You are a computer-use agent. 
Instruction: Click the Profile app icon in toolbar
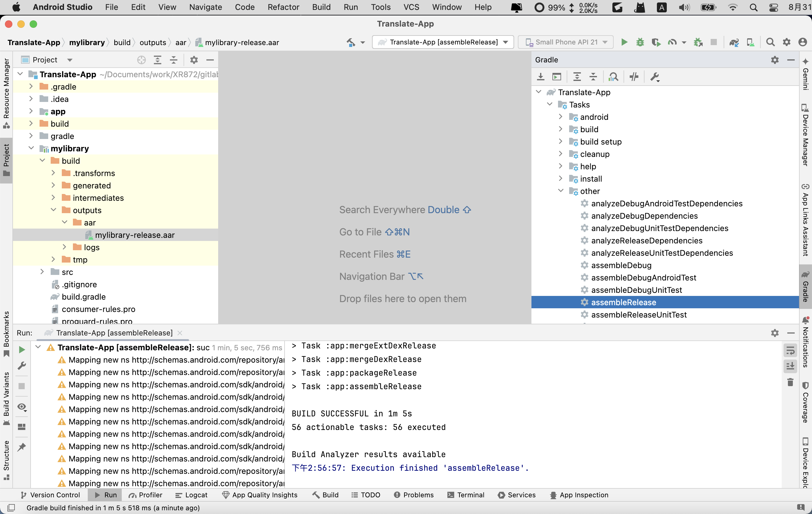click(672, 42)
